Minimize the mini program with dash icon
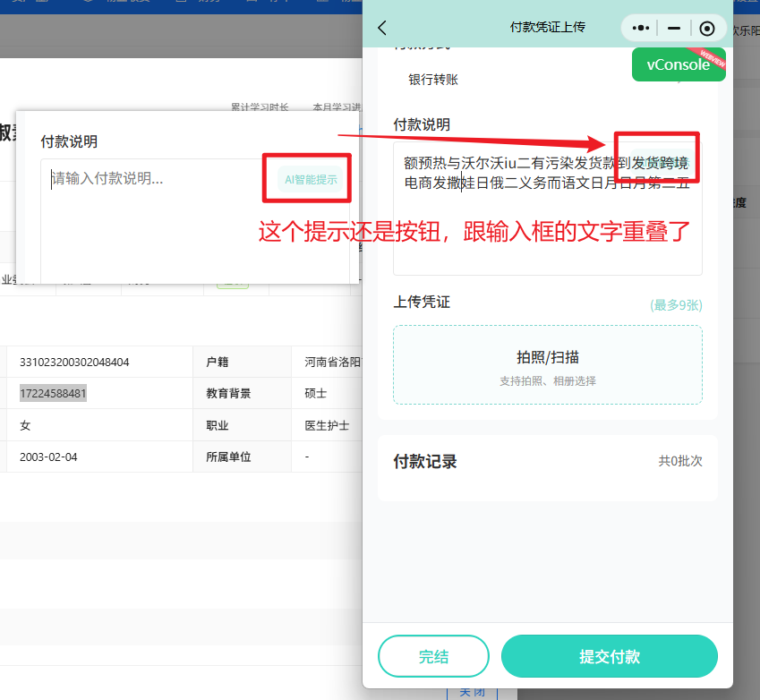760x700 pixels. click(x=674, y=28)
